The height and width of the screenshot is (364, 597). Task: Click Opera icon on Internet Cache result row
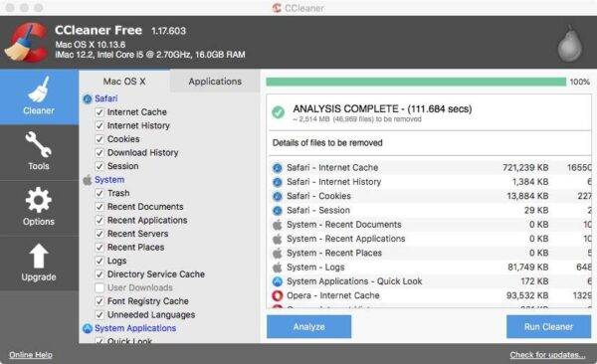[x=278, y=295]
